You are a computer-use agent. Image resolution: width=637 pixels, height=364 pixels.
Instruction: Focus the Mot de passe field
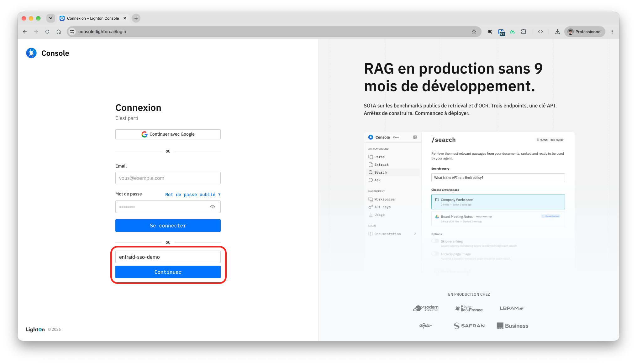[168, 207]
